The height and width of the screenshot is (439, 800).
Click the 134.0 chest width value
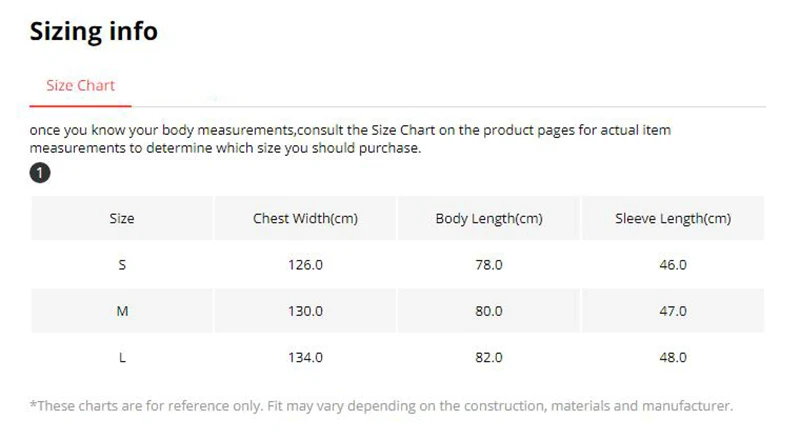305,357
